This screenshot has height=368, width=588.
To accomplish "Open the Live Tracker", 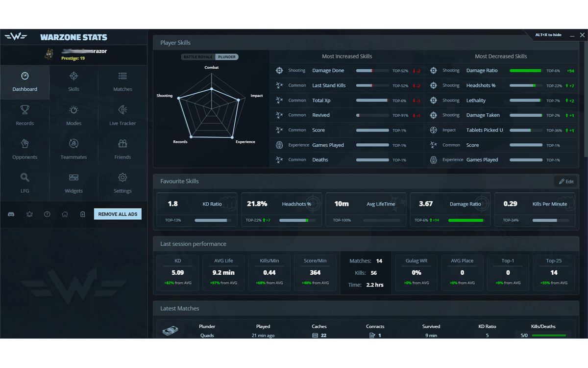I will (122, 116).
